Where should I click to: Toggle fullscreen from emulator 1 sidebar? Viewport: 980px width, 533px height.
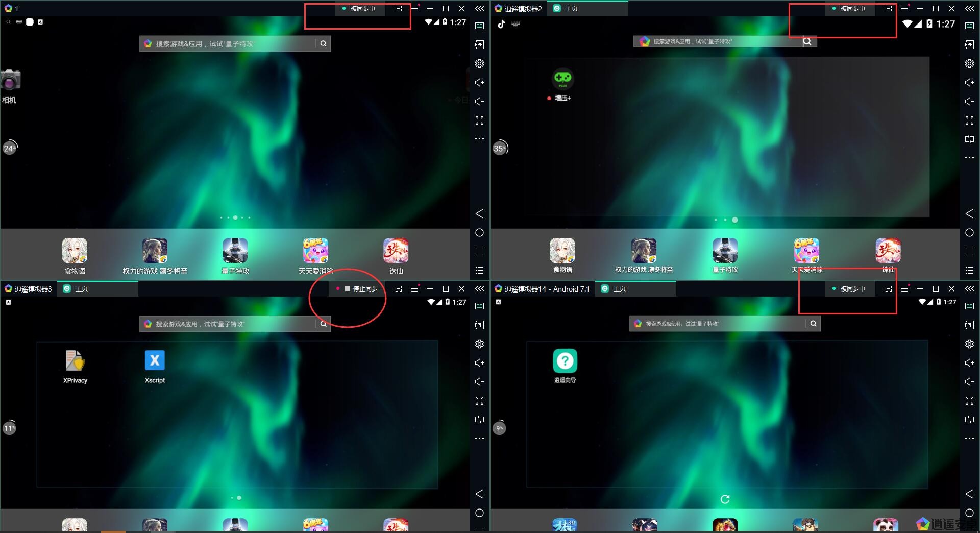(x=479, y=120)
